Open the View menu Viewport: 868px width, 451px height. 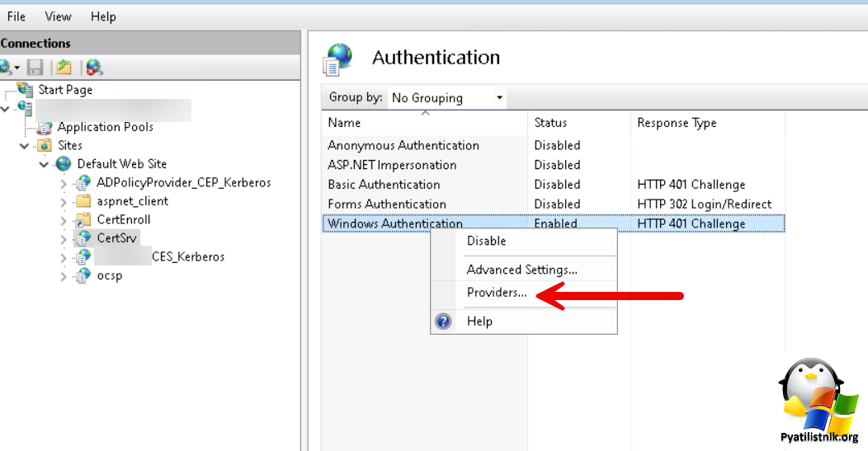(x=58, y=16)
